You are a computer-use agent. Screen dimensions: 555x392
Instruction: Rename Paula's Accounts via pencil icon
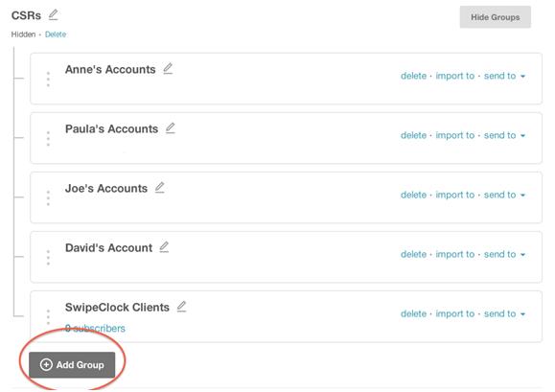pyautogui.click(x=171, y=128)
